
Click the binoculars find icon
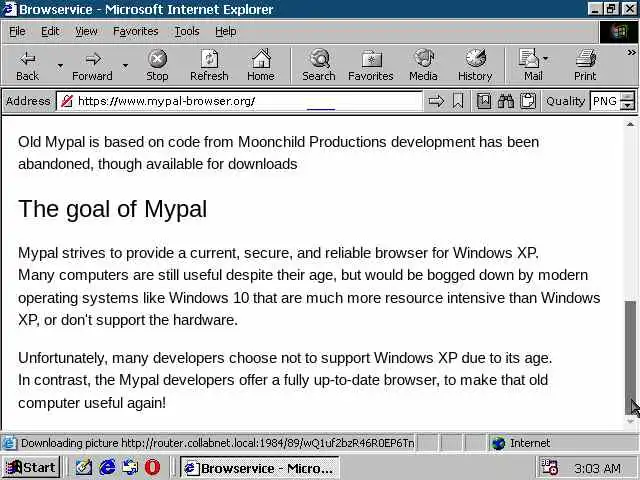(506, 101)
